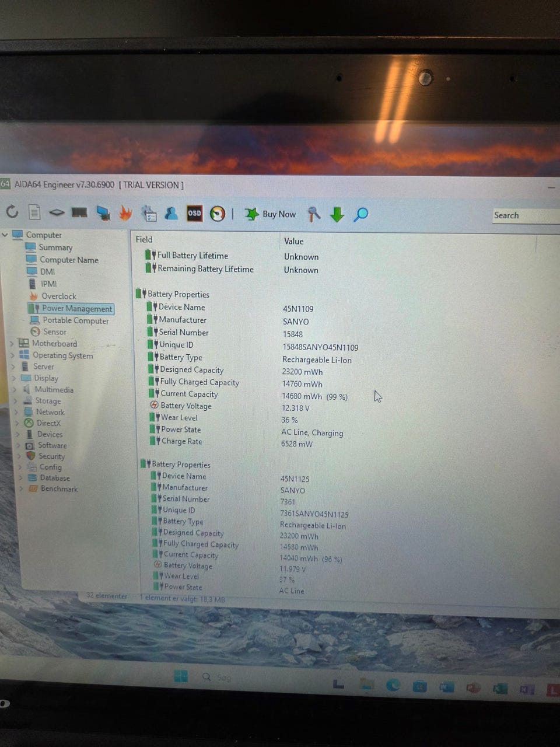Open Word from the taskbar
The width and height of the screenshot is (560, 747).
click(446, 687)
